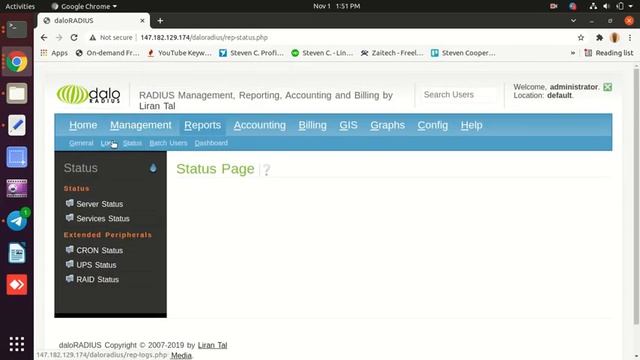Open the Apps bookmarks shortcut
Image resolution: width=640 pixels, height=360 pixels.
click(x=54, y=53)
